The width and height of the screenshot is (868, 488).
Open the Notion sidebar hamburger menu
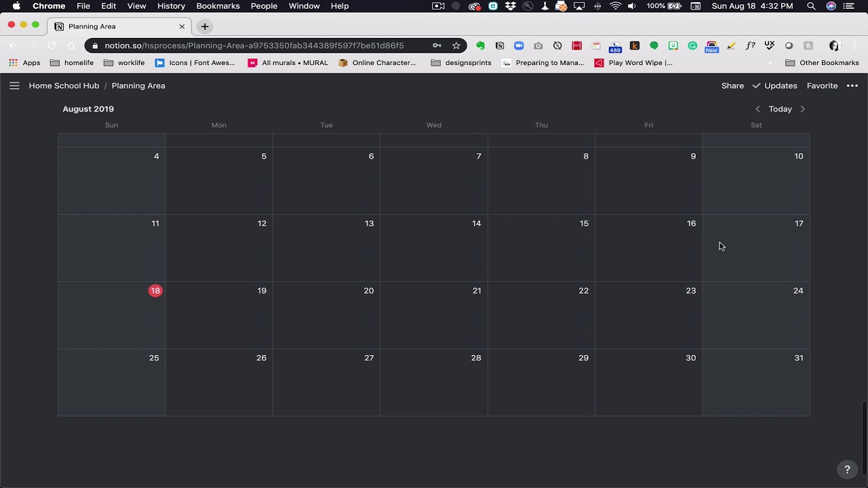pos(14,86)
